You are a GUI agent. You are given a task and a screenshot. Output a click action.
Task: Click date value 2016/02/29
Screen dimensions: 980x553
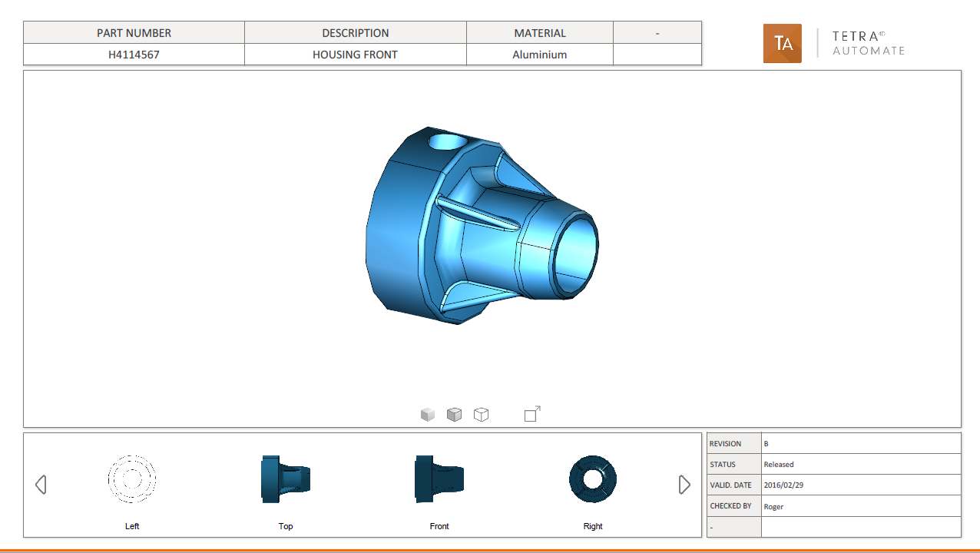click(x=783, y=485)
